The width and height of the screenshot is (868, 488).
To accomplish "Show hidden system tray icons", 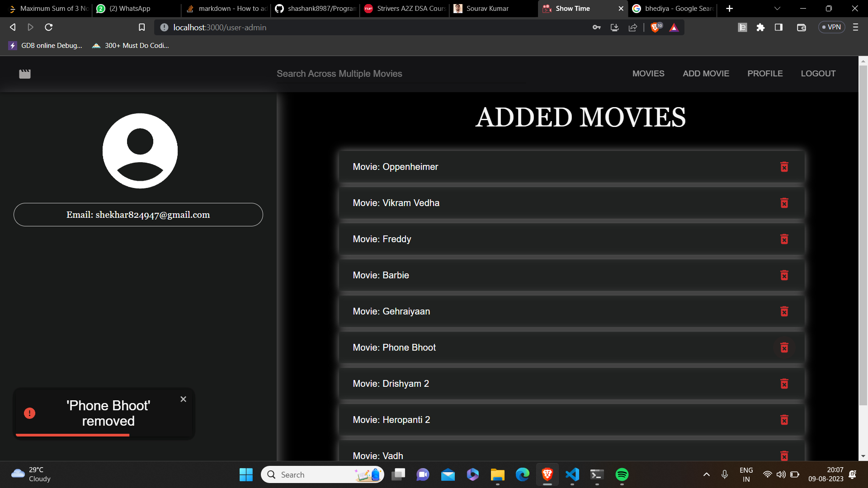I will [706, 474].
